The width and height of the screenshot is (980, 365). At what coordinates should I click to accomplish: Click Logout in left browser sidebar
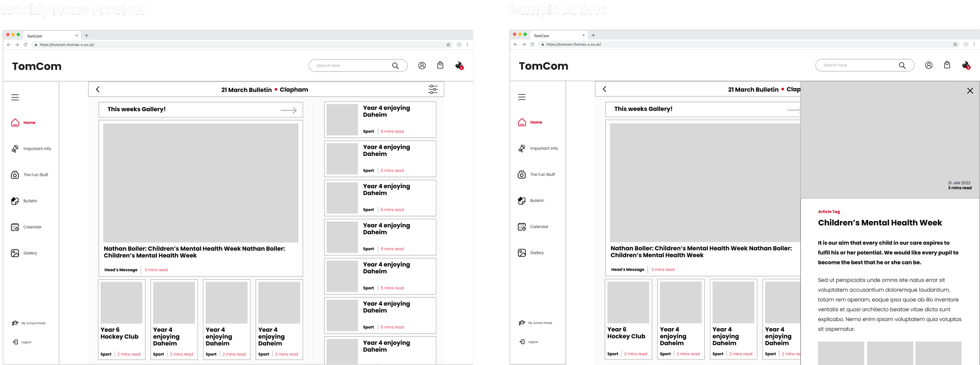click(22, 342)
